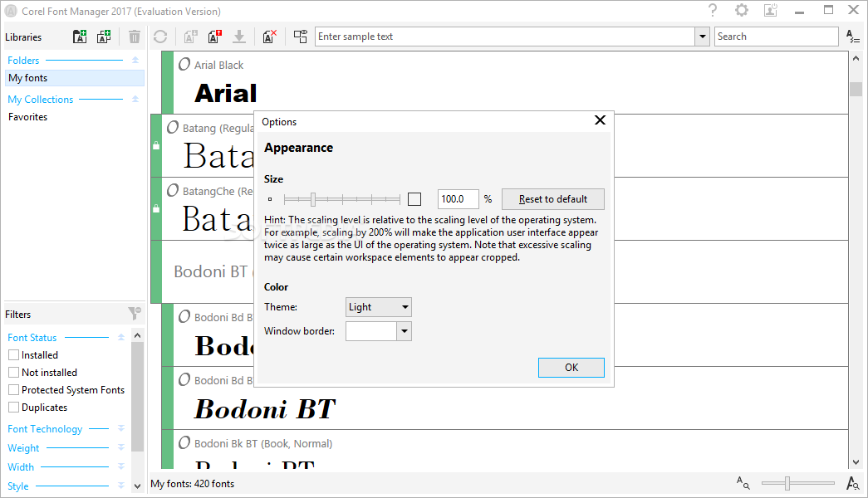
Task: Click the Libraries label
Action: coord(23,37)
